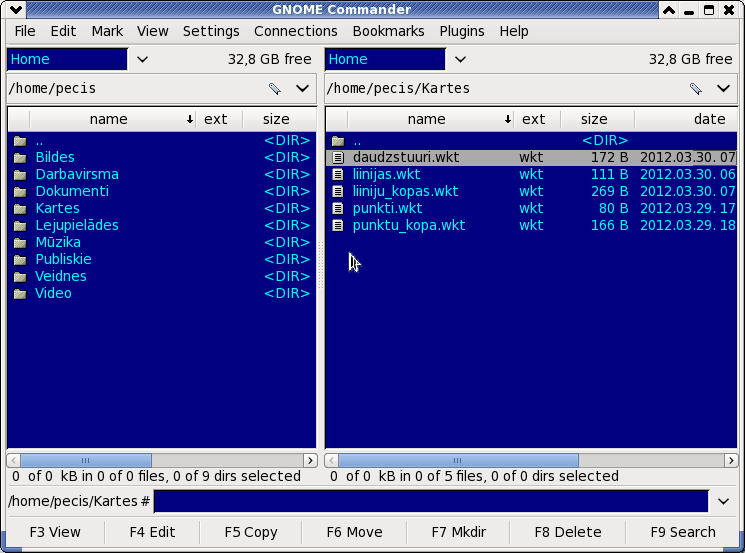The width and height of the screenshot is (745, 553).
Task: Sort right pane by name column header
Action: pyautogui.click(x=431, y=119)
